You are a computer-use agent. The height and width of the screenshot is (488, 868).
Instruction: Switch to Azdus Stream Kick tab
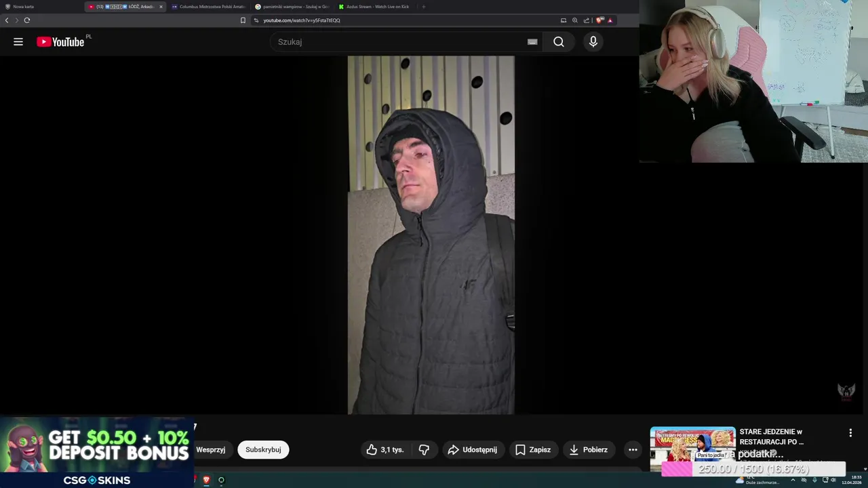pyautogui.click(x=375, y=7)
